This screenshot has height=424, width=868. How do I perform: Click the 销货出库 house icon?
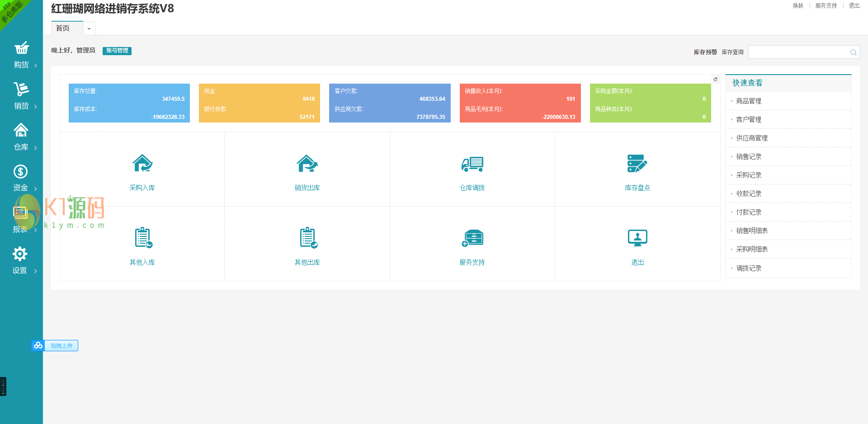tap(307, 163)
